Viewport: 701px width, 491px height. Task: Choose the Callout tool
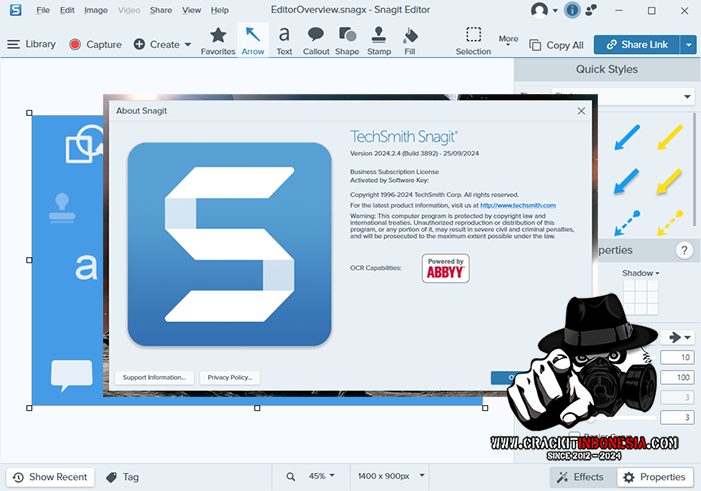pos(315,39)
